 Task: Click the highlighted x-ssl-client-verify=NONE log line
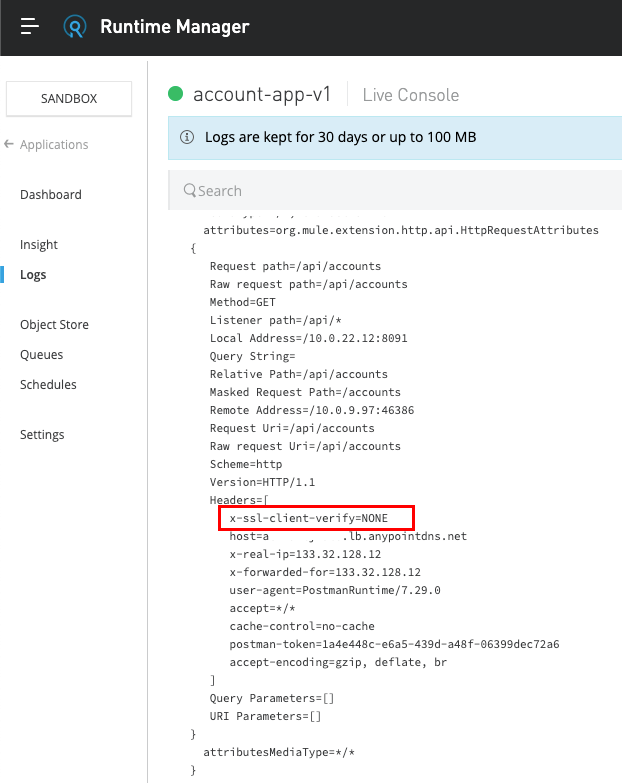(x=315, y=518)
